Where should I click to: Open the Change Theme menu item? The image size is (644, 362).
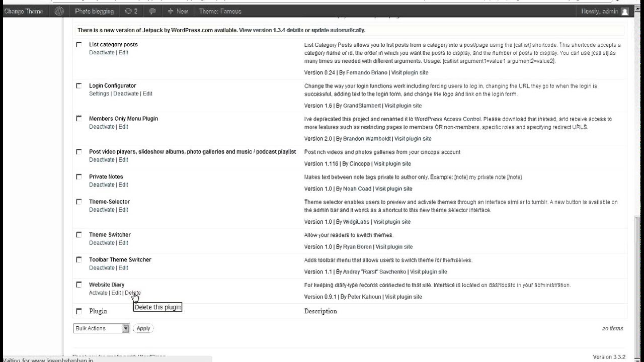point(24,11)
